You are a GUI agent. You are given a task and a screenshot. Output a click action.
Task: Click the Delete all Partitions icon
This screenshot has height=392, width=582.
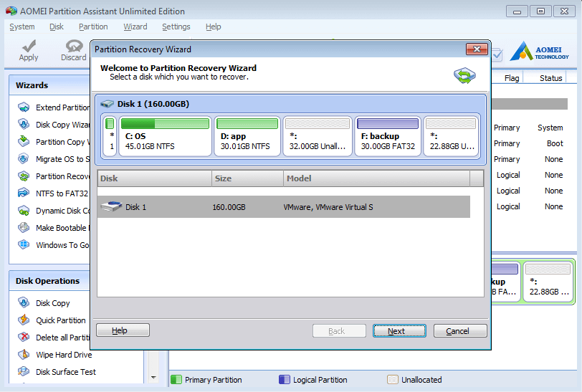pyautogui.click(x=24, y=337)
